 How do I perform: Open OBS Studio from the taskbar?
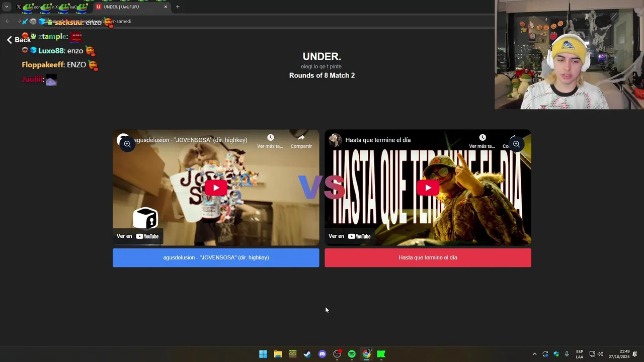point(337,354)
